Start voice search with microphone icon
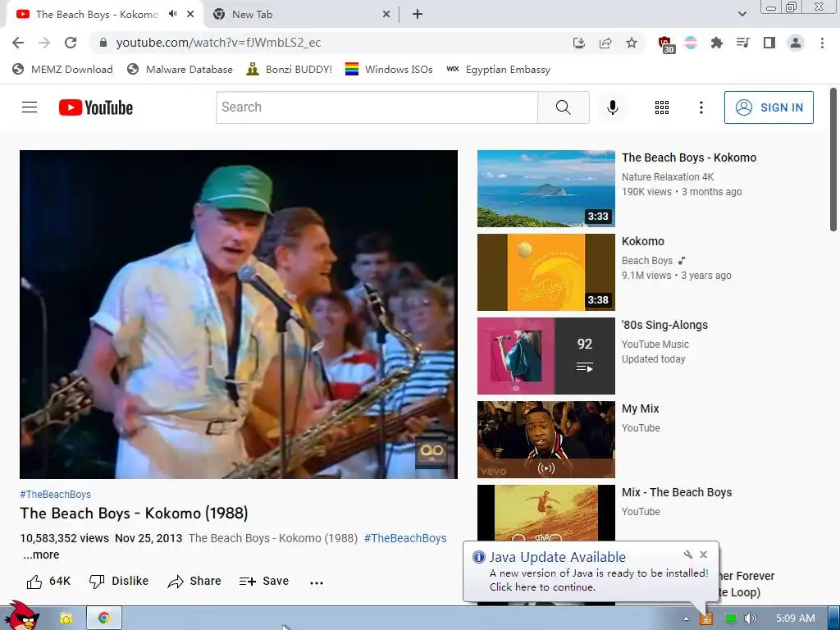 coord(612,107)
